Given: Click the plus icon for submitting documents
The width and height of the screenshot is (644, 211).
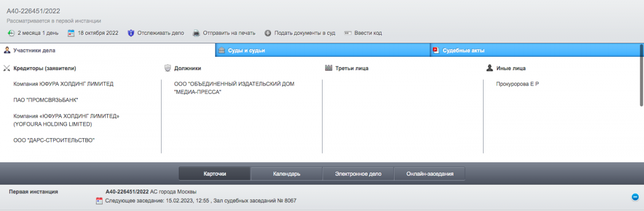Looking at the screenshot, I should [x=268, y=33].
